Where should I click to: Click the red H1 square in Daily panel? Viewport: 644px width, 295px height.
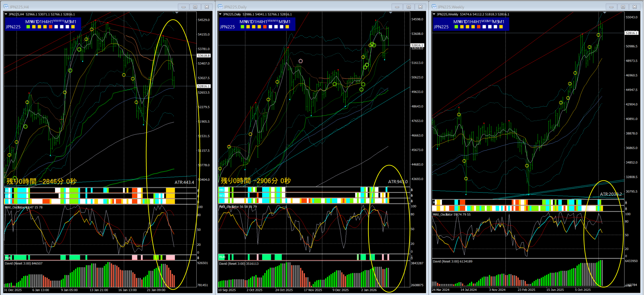[x=265, y=27]
